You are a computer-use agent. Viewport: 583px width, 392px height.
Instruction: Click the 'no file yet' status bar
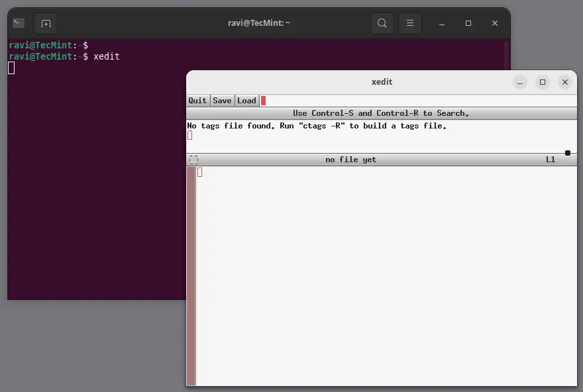tap(351, 159)
